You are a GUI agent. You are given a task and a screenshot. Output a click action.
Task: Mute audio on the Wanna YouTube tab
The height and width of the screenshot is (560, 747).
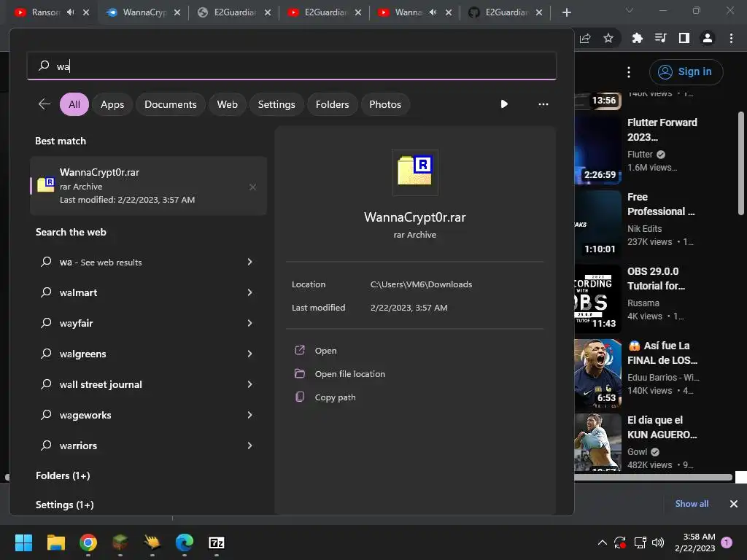tap(433, 12)
